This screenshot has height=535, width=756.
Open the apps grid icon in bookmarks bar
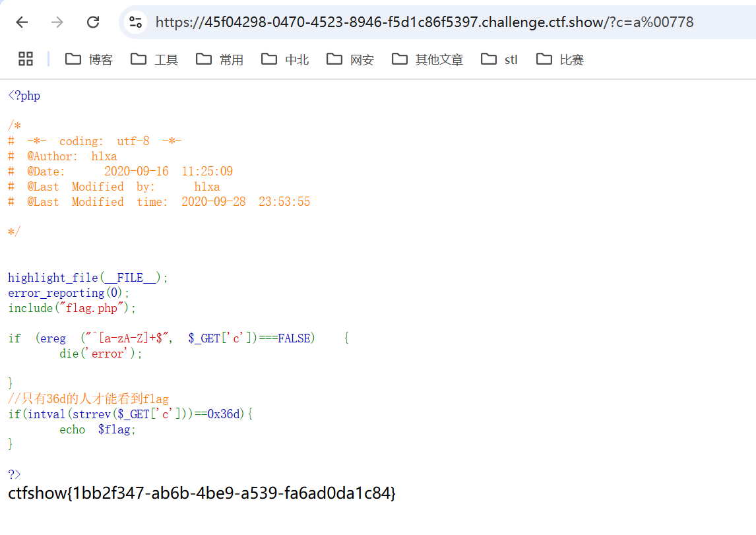click(26, 59)
